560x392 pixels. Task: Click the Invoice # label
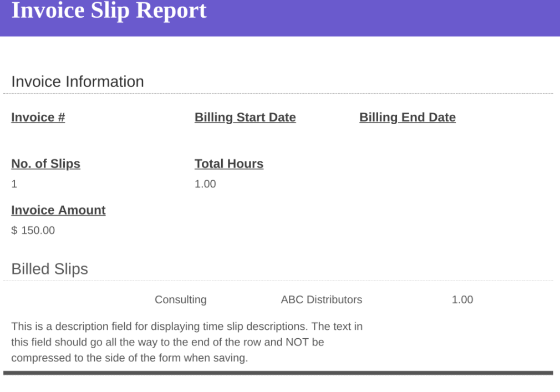pyautogui.click(x=38, y=117)
